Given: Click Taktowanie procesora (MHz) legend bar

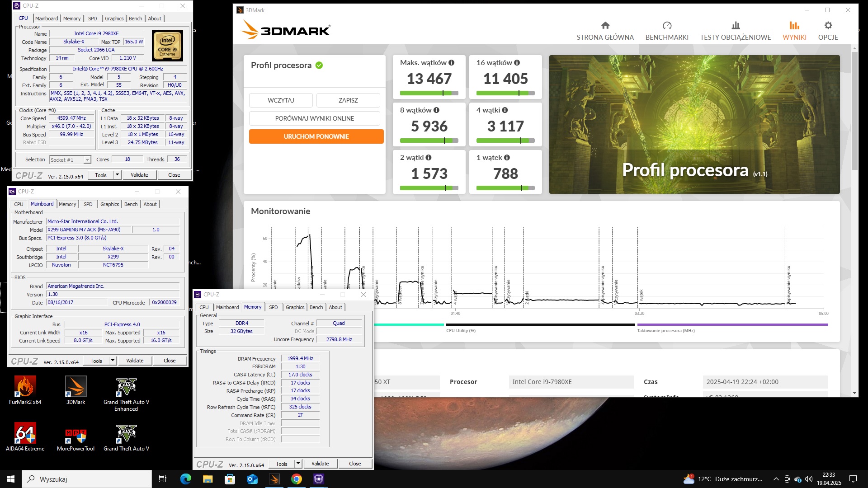Looking at the screenshot, I should coord(732,324).
